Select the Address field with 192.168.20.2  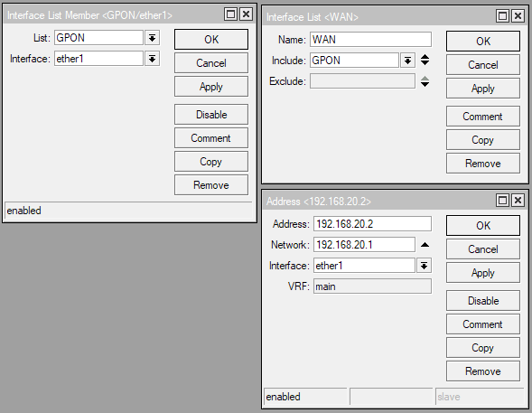[x=372, y=224]
